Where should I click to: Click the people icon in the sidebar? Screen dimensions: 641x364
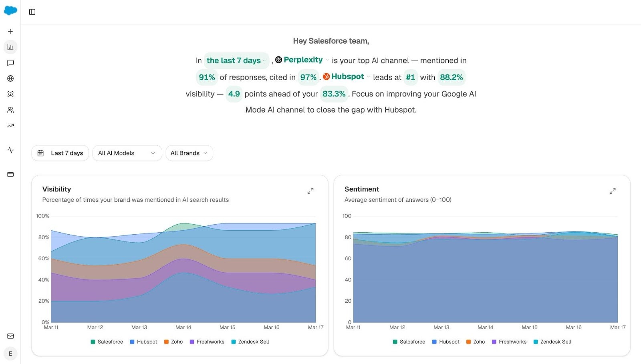click(x=10, y=110)
